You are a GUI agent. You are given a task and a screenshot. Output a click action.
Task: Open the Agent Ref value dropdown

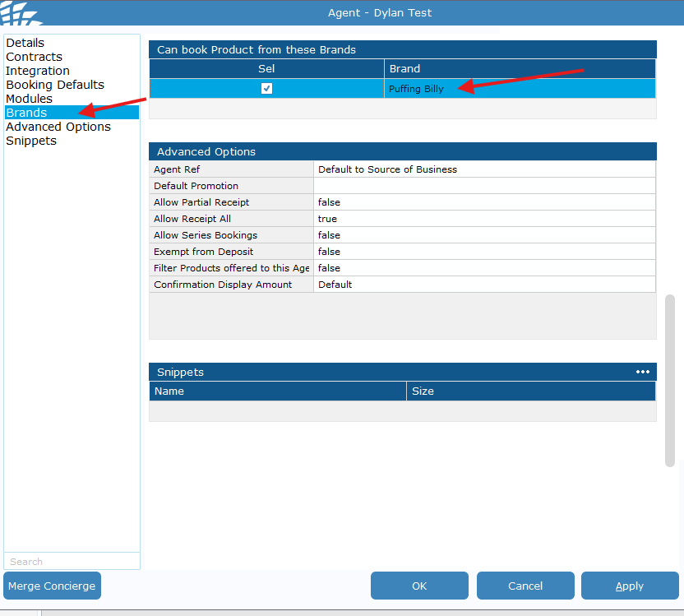pyautogui.click(x=484, y=169)
